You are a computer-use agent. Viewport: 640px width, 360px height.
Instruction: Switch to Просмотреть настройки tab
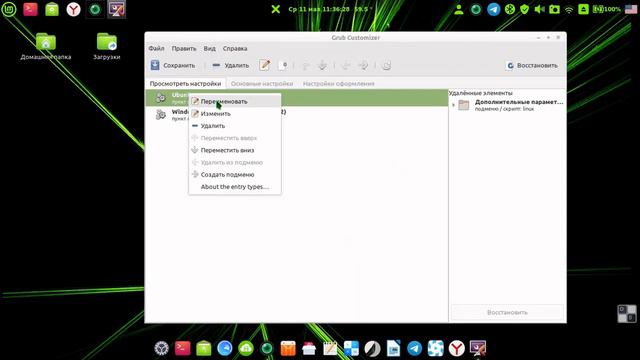pos(185,83)
